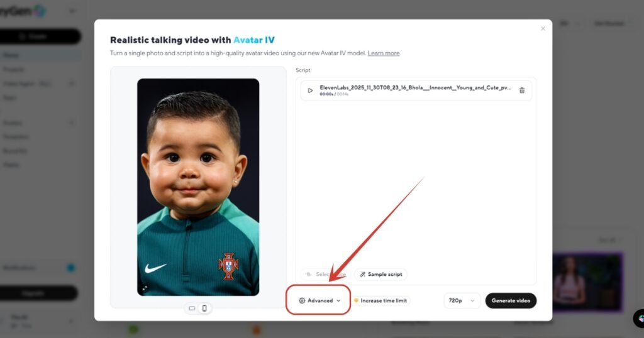644x338 pixels.
Task: Open the Learn more link
Action: (x=384, y=53)
